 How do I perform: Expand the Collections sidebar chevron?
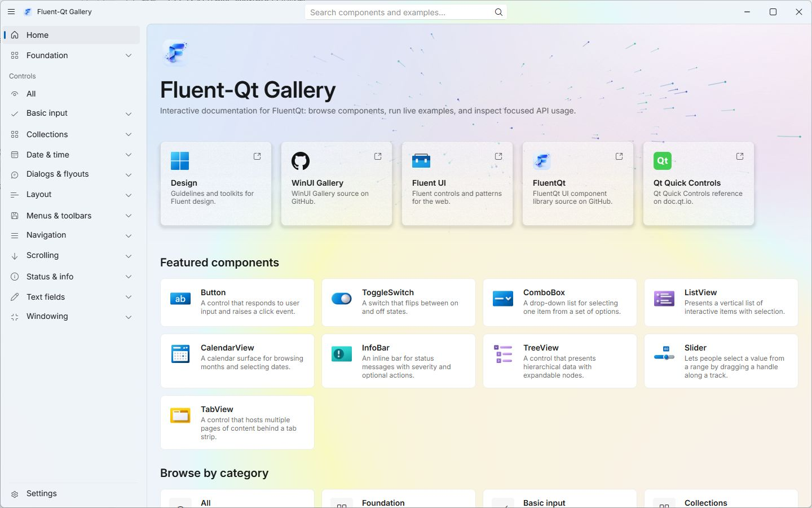point(129,134)
